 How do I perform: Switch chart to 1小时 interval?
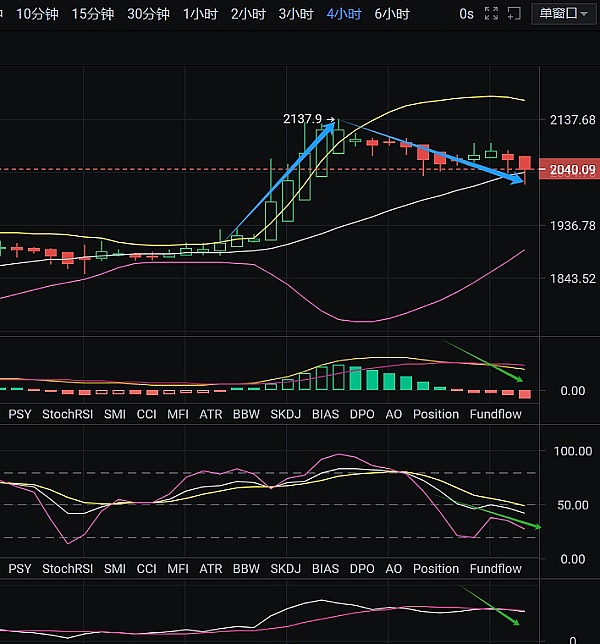click(199, 14)
